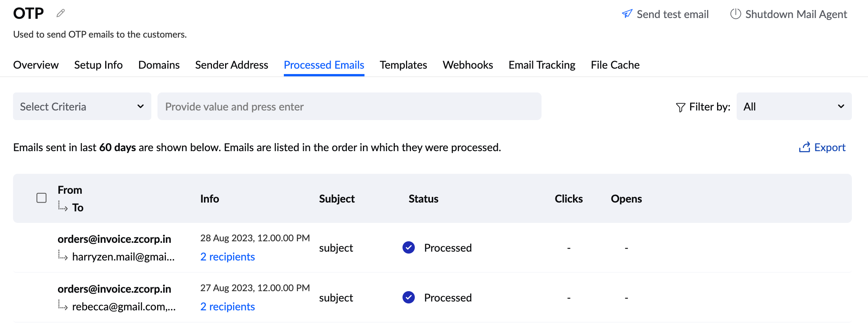The image size is (868, 323).
Task: Click the Processed checkmark icon for 27 Aug email
Action: 409,298
